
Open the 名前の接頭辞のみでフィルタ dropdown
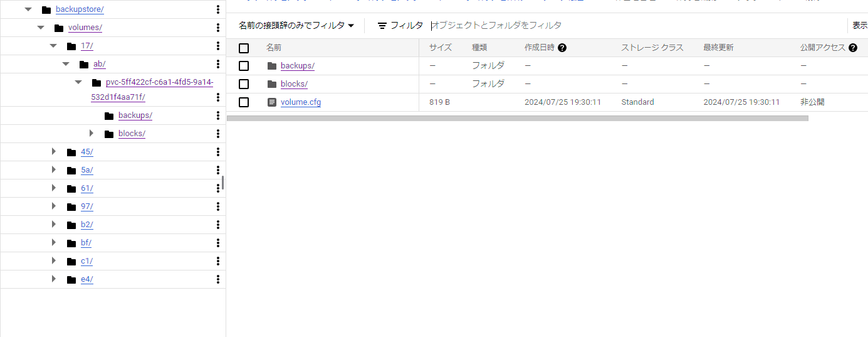click(296, 26)
